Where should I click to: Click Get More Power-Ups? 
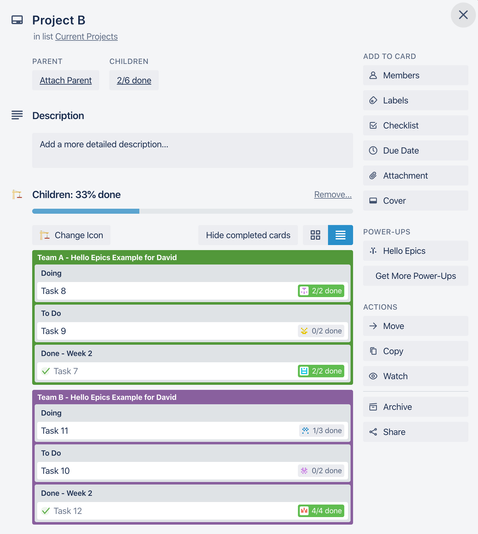415,276
